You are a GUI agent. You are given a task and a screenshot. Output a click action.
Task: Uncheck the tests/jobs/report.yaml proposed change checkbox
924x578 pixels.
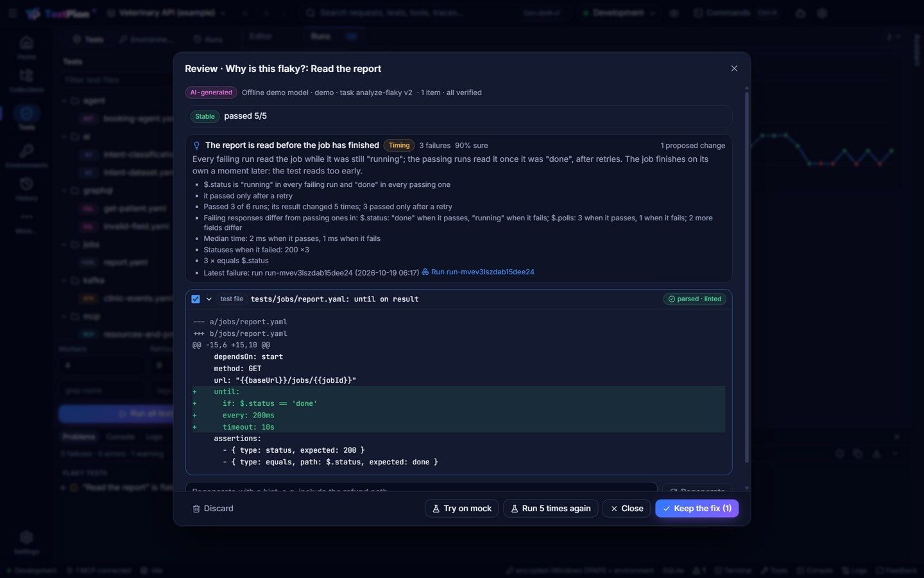click(x=196, y=299)
